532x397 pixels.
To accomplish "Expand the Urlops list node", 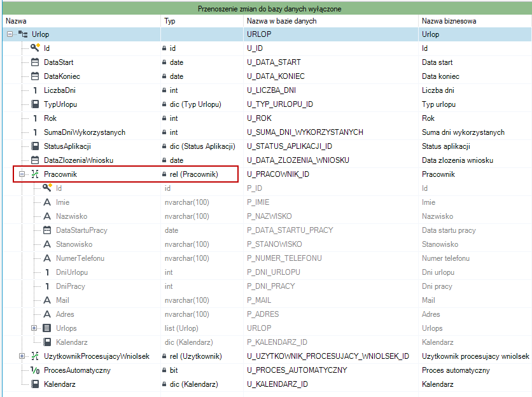I will point(34,328).
